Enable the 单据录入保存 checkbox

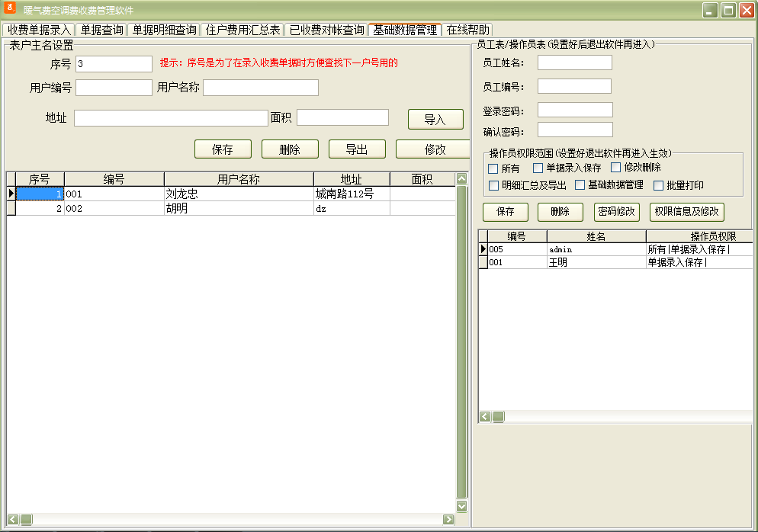pyautogui.click(x=538, y=168)
